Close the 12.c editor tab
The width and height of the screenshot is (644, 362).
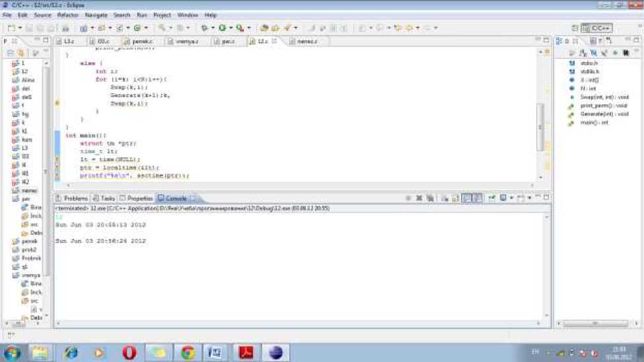click(x=274, y=41)
